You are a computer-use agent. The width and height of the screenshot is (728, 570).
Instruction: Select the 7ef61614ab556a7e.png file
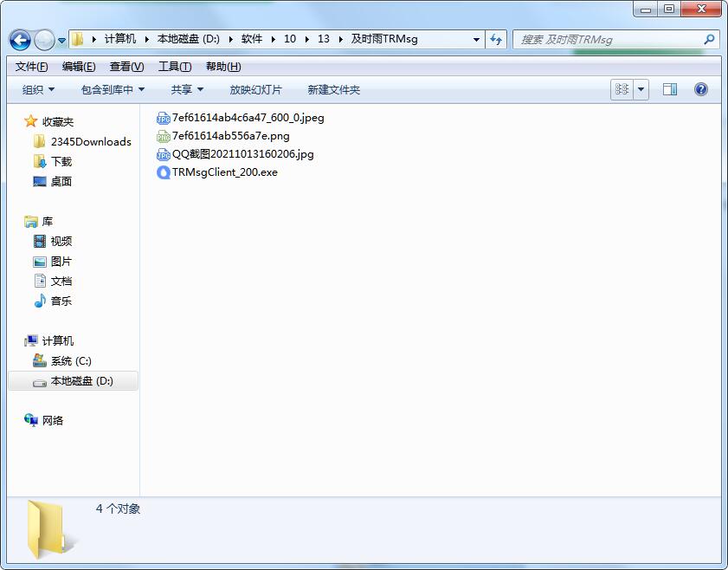(x=230, y=135)
